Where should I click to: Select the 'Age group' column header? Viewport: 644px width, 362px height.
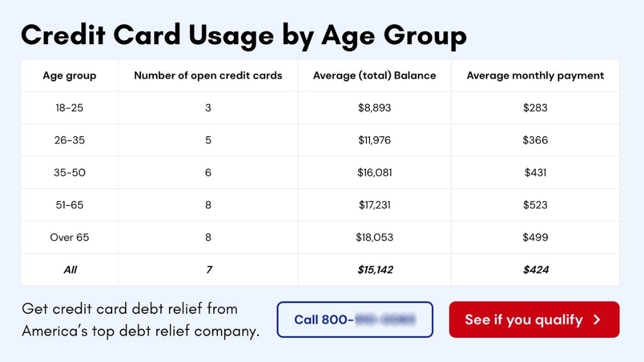coord(69,75)
